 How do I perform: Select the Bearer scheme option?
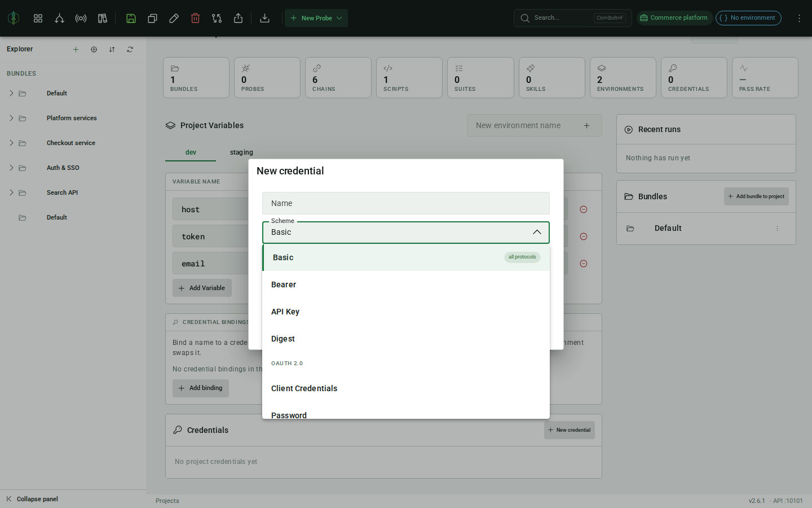(x=406, y=284)
